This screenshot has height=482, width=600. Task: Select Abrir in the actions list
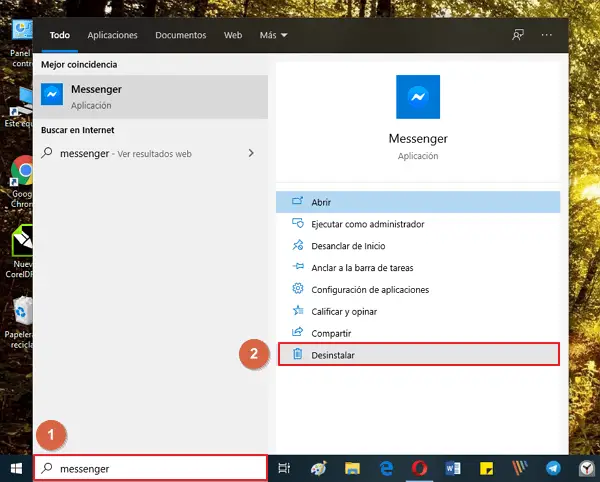(x=418, y=202)
